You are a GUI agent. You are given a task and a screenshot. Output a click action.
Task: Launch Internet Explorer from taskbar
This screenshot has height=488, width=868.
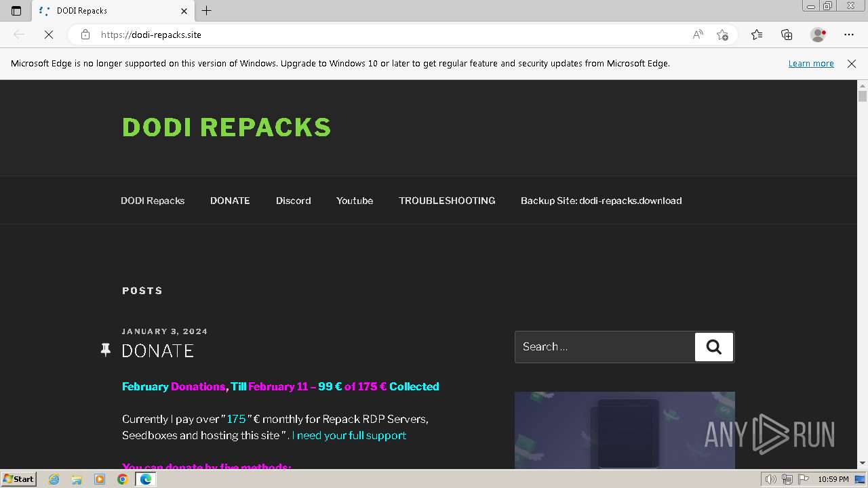coord(54,479)
